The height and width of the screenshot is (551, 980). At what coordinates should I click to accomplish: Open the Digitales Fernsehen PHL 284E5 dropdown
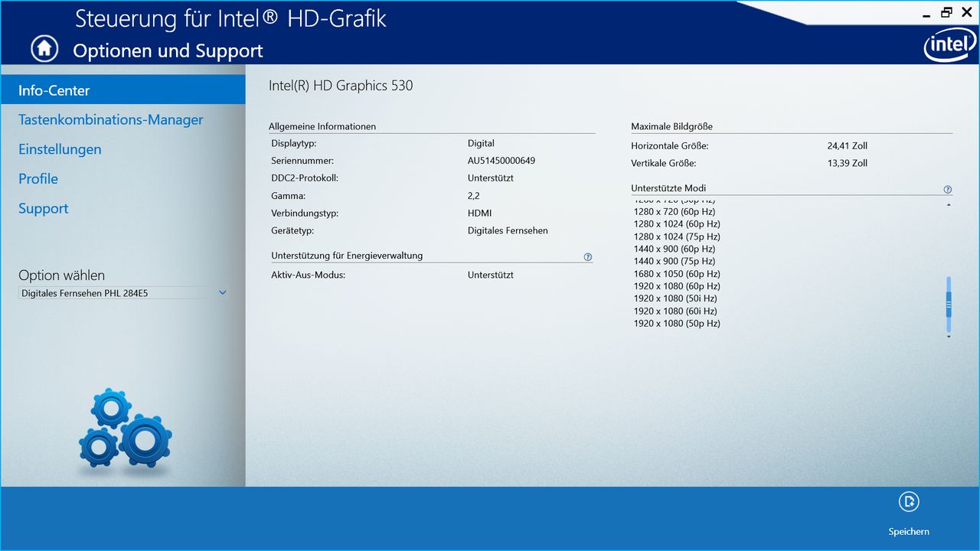[x=123, y=293]
